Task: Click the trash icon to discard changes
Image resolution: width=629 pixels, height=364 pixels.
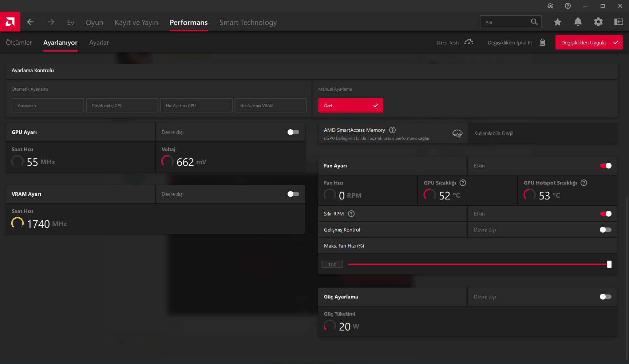Action: tap(542, 42)
